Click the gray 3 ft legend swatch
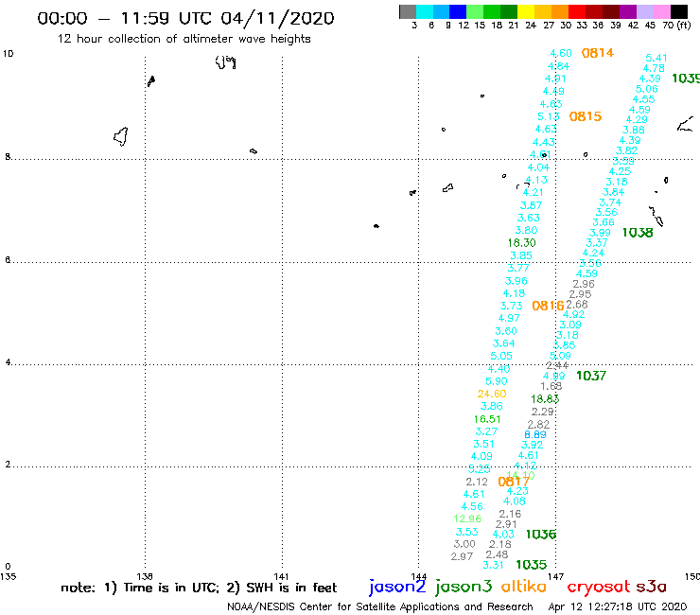Screen dimensions: 700x615 tap(408, 11)
